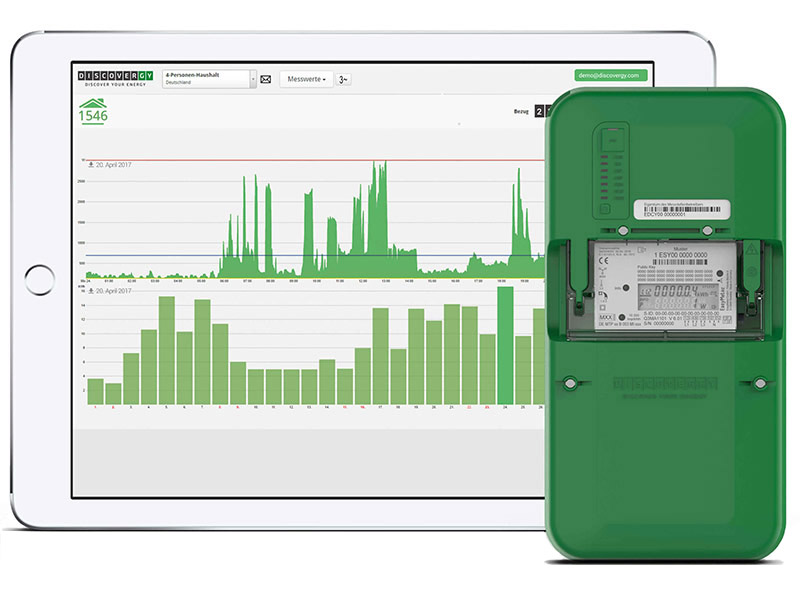Open the envelope mail icon

click(x=266, y=79)
